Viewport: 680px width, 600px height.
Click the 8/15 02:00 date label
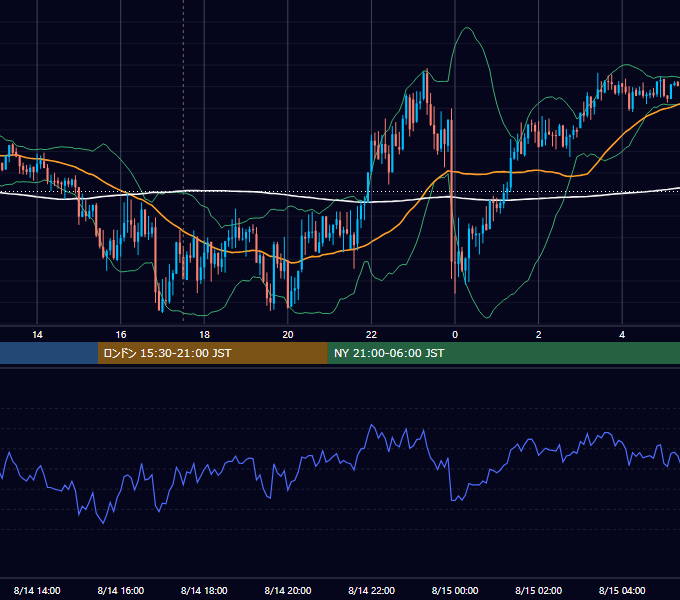(x=538, y=590)
